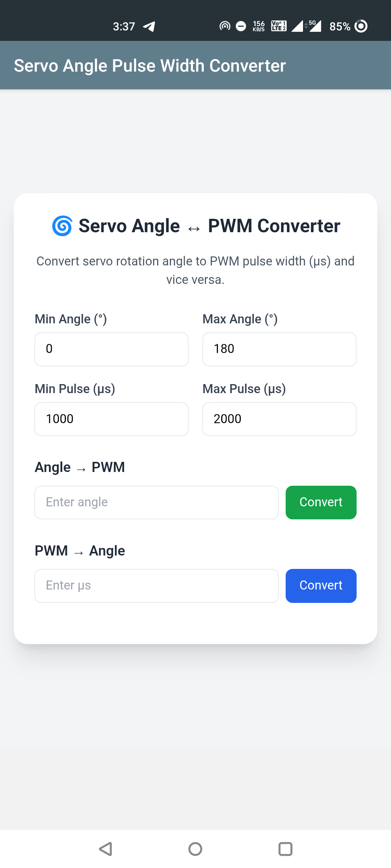The height and width of the screenshot is (868, 391).
Task: Click blue Convert button for PWM to Angle
Action: pyautogui.click(x=321, y=586)
